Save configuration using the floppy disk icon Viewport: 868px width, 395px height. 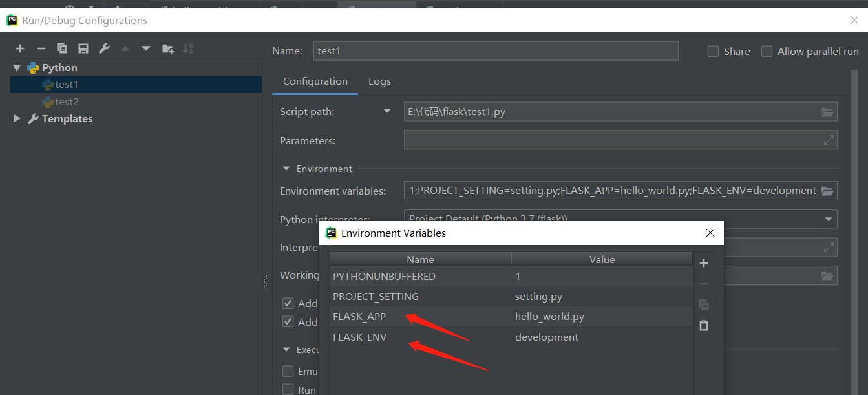[83, 48]
